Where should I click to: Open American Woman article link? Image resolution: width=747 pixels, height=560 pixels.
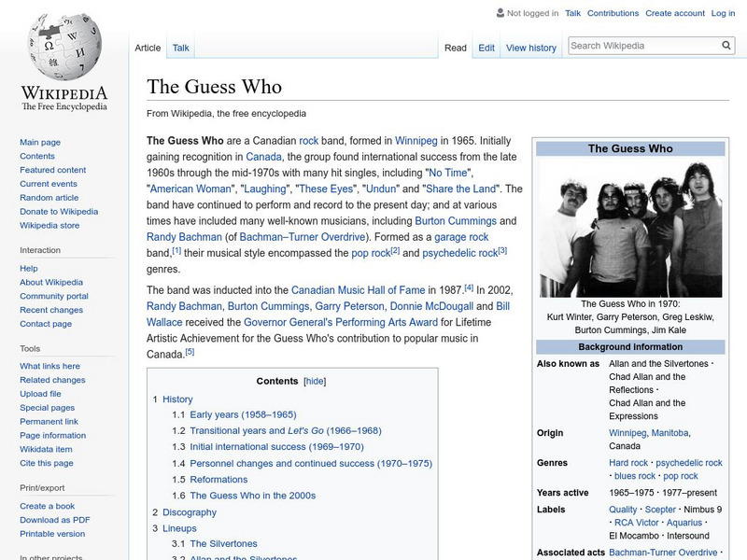(190, 189)
